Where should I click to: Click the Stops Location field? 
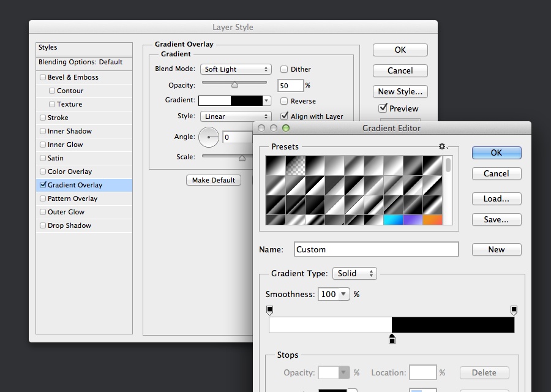tap(422, 372)
